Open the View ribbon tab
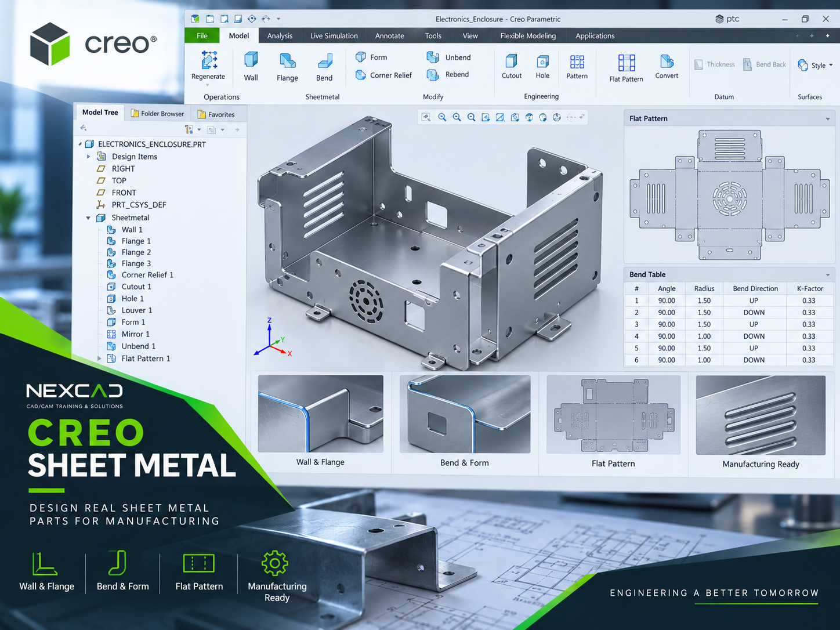 point(470,35)
